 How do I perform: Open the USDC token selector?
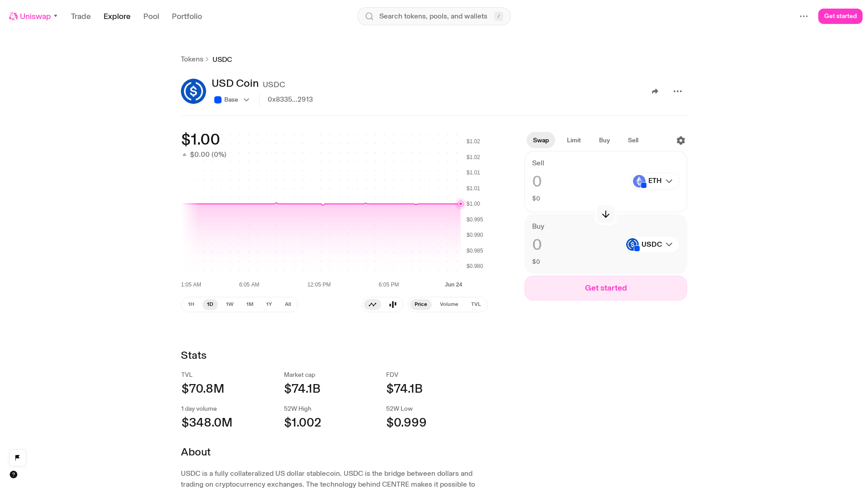tap(652, 244)
